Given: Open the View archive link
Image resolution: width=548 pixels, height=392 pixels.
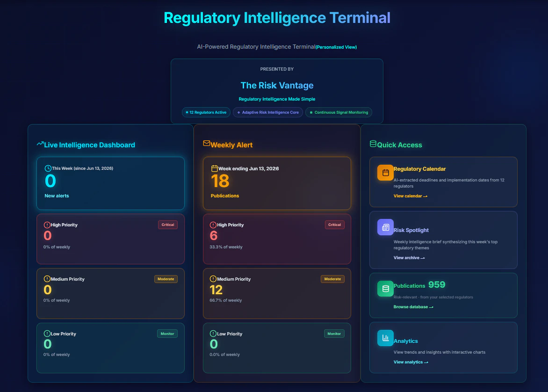Looking at the screenshot, I should coord(409,258).
